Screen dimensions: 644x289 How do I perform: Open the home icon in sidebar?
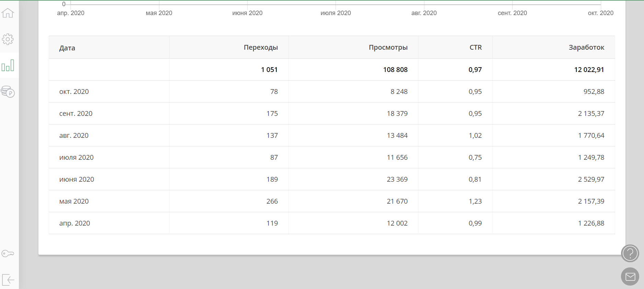click(8, 13)
